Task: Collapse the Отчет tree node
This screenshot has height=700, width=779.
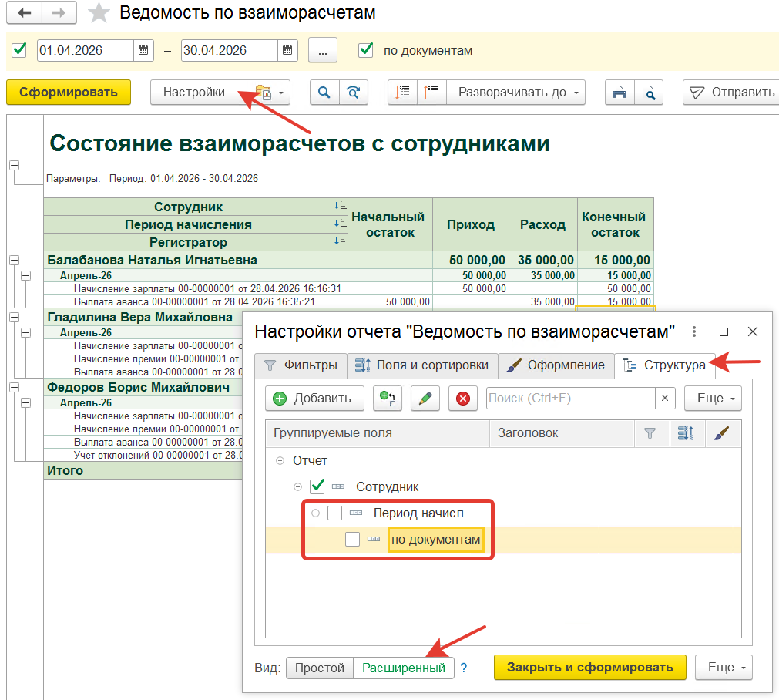Action: 280,461
